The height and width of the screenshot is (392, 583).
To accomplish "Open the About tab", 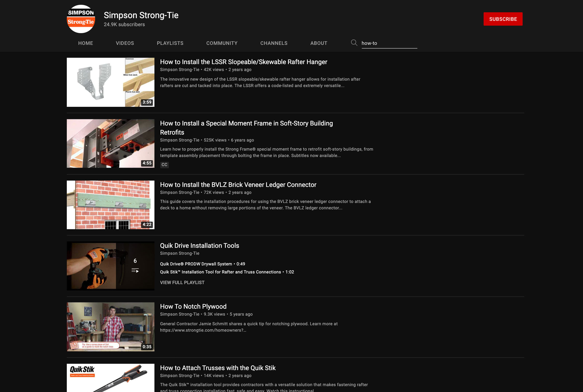I will (319, 43).
